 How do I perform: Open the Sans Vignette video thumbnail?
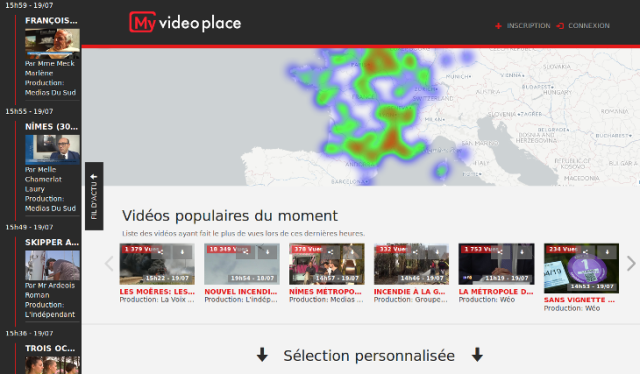pos(581,268)
